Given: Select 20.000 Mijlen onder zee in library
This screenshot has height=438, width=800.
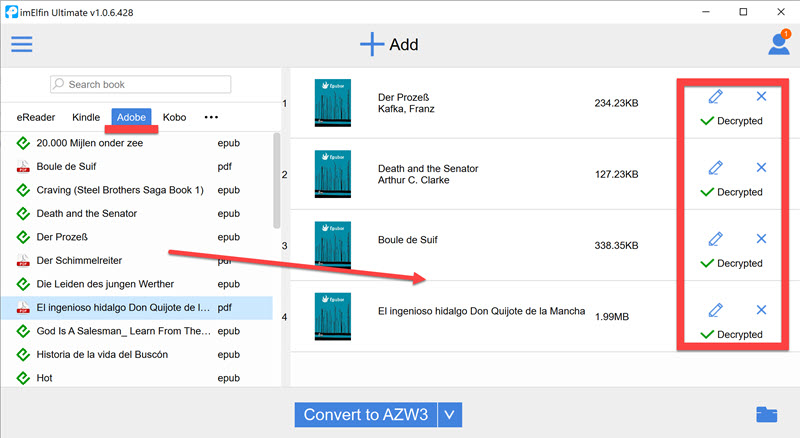Looking at the screenshot, I should click(x=136, y=143).
